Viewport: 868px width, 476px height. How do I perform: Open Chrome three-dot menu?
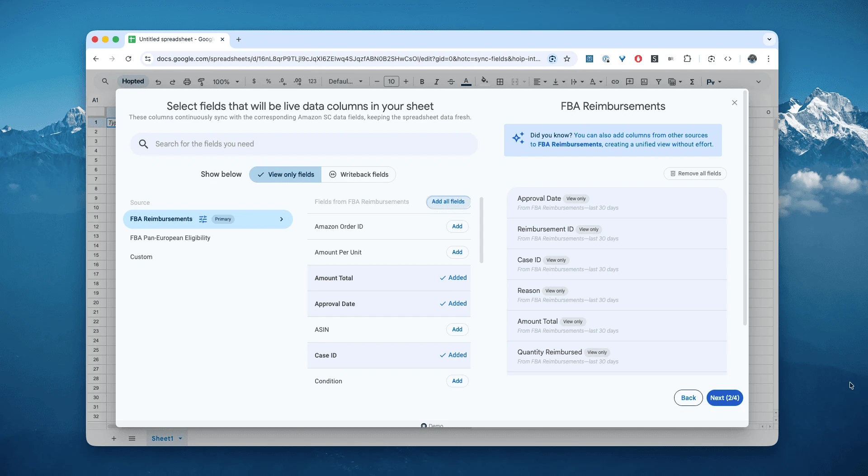pyautogui.click(x=769, y=59)
